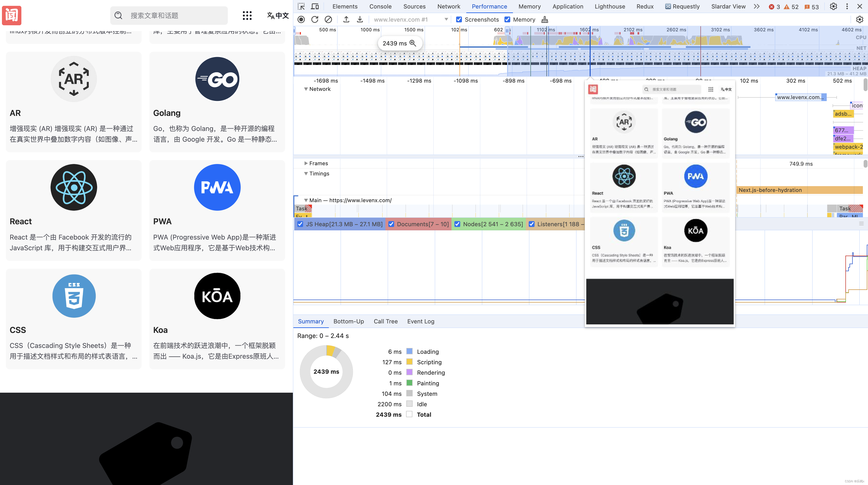Click the Golang GO logo
The image size is (868, 485).
[x=217, y=79]
